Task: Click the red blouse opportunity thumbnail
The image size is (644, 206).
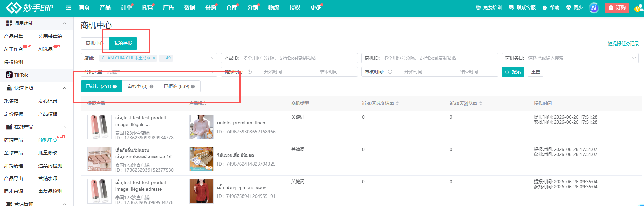Action: [202, 191]
